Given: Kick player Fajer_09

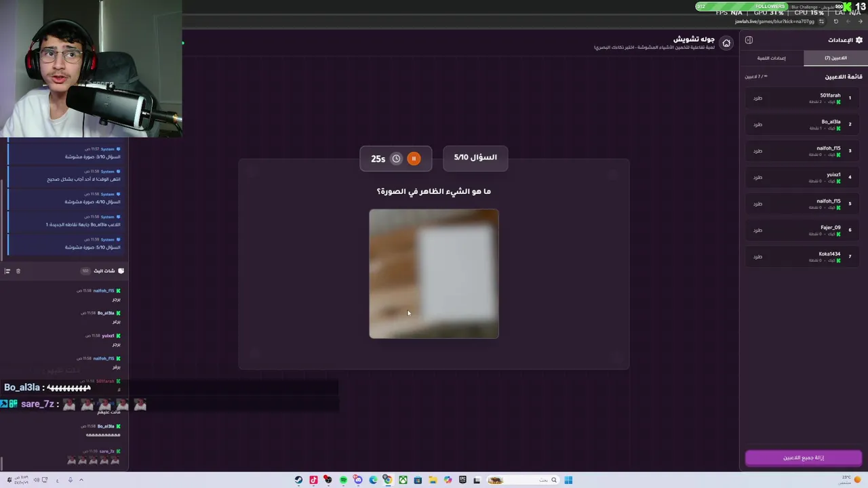Looking at the screenshot, I should [757, 230].
